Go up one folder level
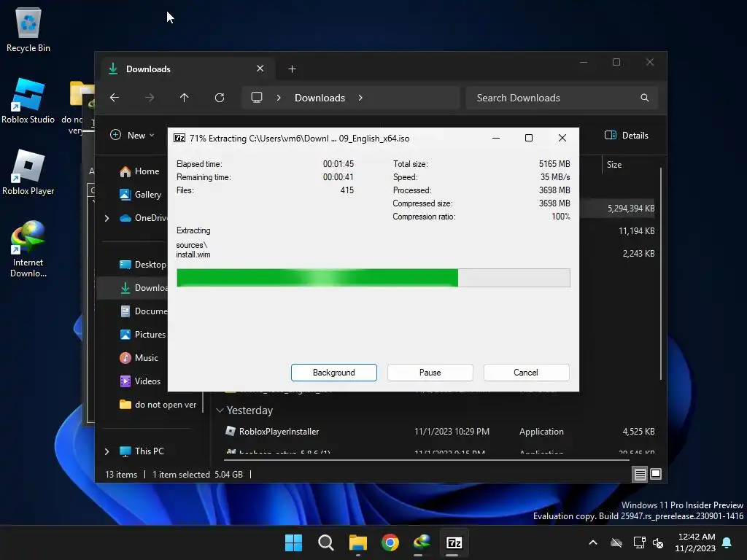The width and height of the screenshot is (747, 560). click(185, 98)
